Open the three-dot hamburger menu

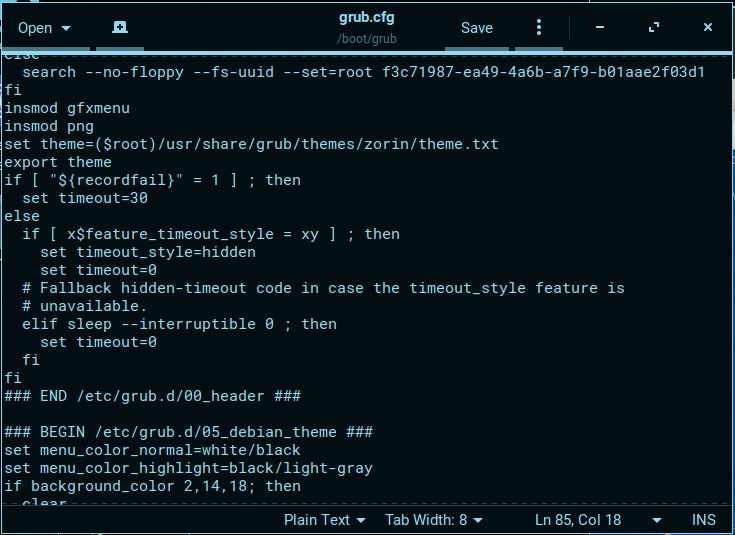539,28
